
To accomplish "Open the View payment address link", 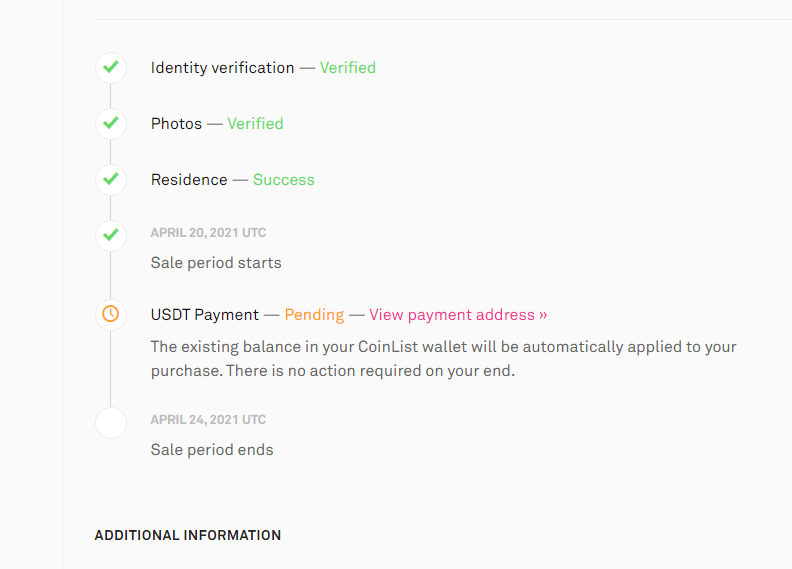I will pyautogui.click(x=458, y=315).
